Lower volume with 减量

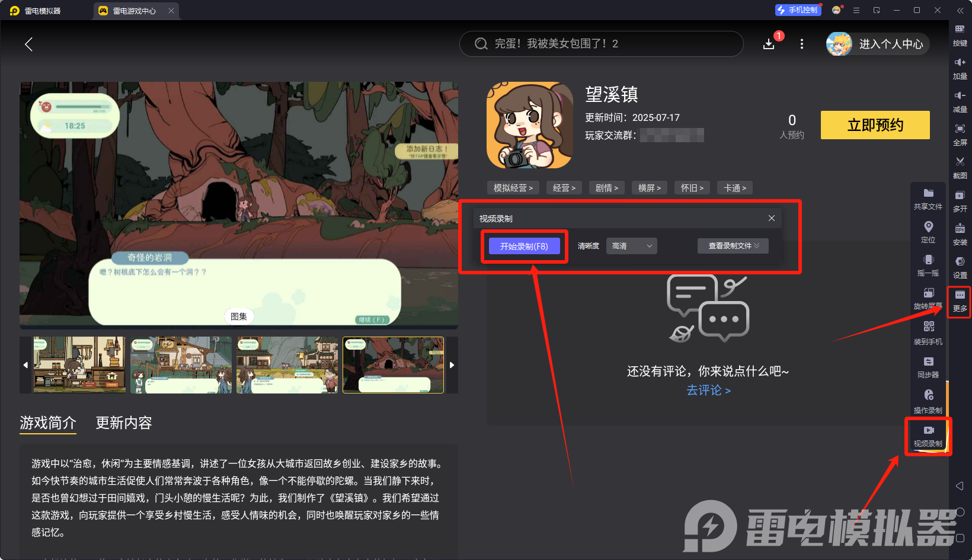click(x=960, y=102)
